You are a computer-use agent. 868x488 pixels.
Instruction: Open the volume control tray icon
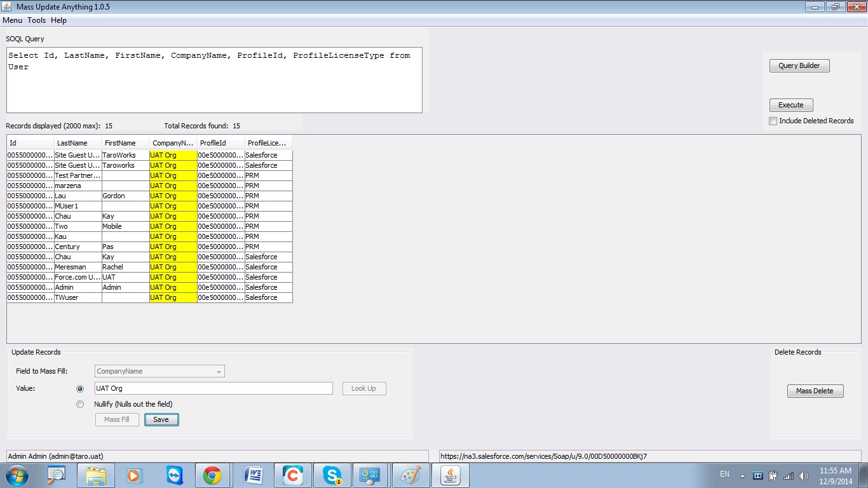(x=803, y=475)
